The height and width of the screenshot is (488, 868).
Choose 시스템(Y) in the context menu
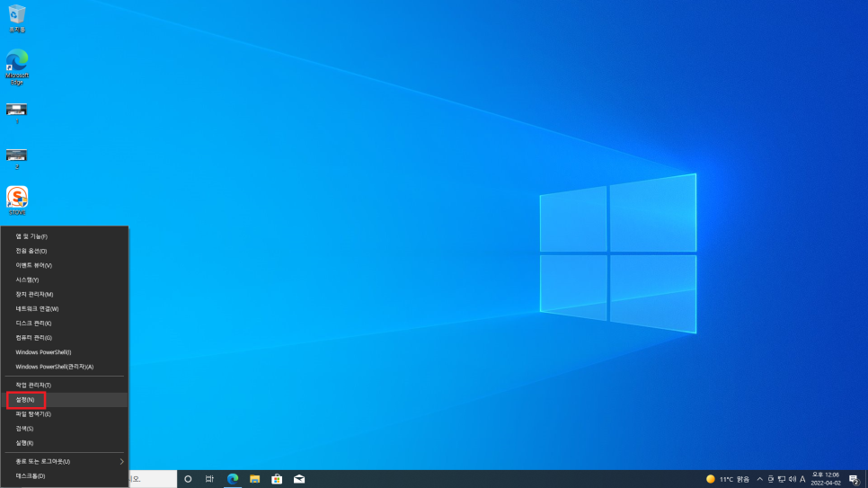coord(64,279)
